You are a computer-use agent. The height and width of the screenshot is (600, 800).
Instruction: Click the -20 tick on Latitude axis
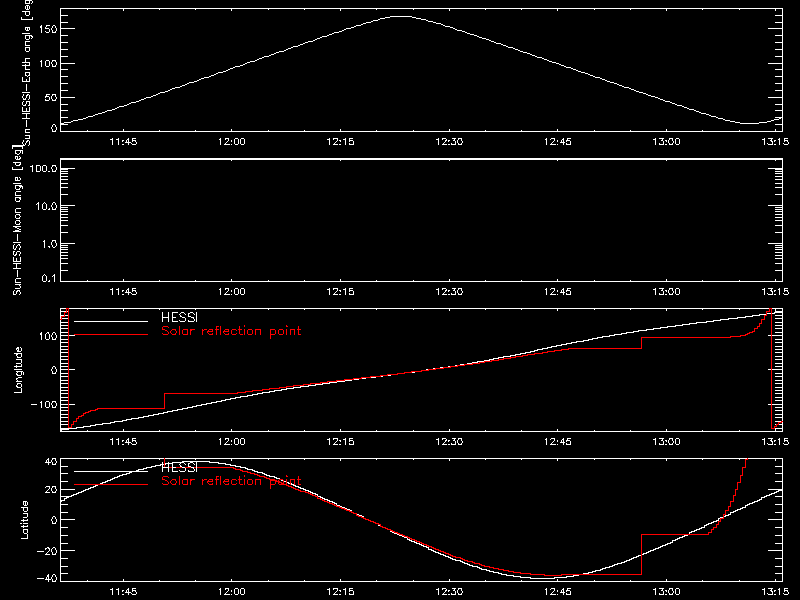pyautogui.click(x=47, y=551)
